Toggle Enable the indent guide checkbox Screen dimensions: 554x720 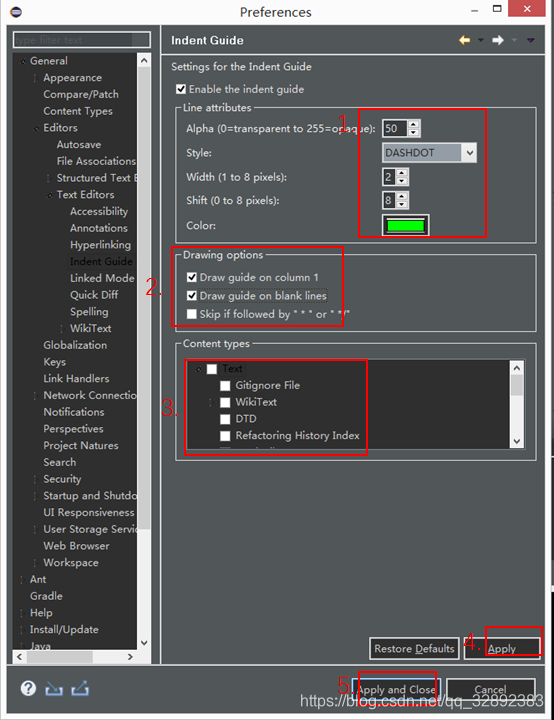click(181, 89)
